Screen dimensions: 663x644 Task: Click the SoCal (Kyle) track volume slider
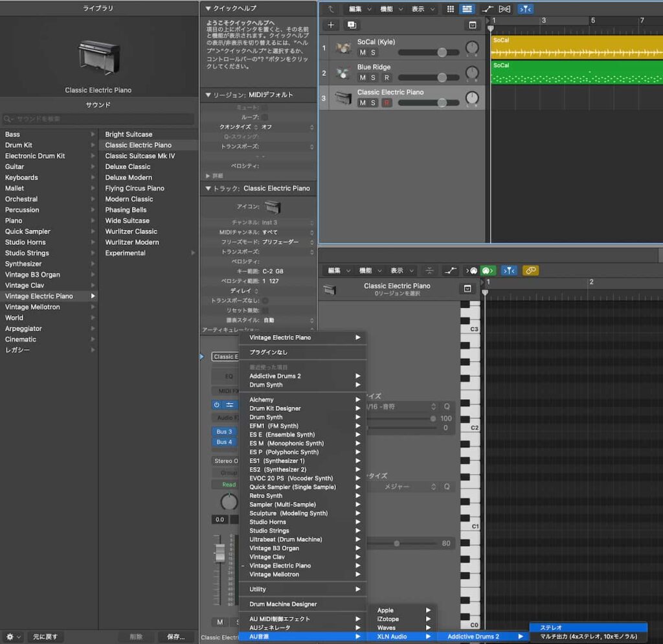(x=442, y=52)
